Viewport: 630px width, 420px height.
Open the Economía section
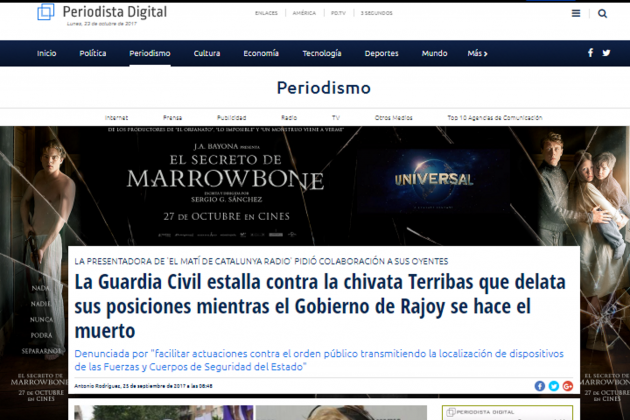tap(261, 53)
